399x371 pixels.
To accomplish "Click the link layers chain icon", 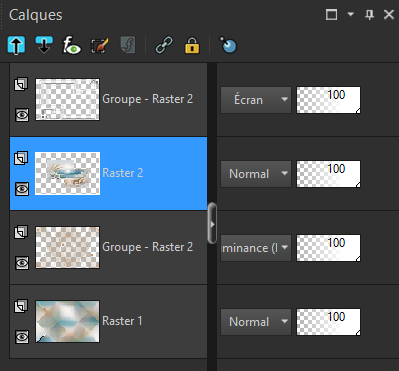I will (164, 45).
